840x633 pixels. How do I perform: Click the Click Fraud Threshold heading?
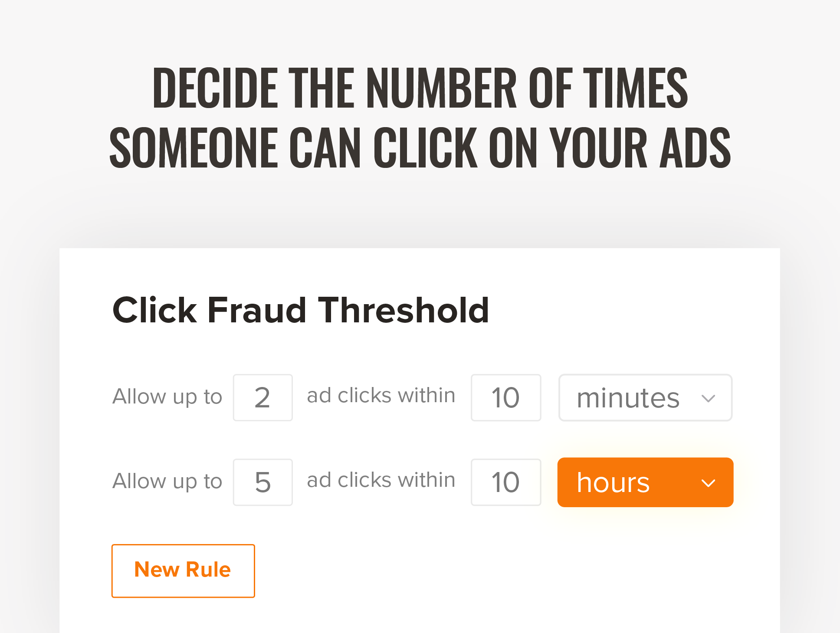[300, 310]
